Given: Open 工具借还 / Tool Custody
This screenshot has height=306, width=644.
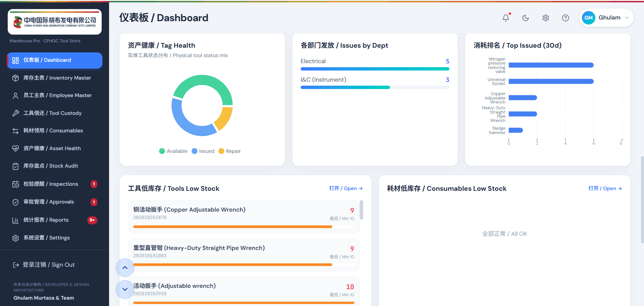Looking at the screenshot, I should [55, 113].
